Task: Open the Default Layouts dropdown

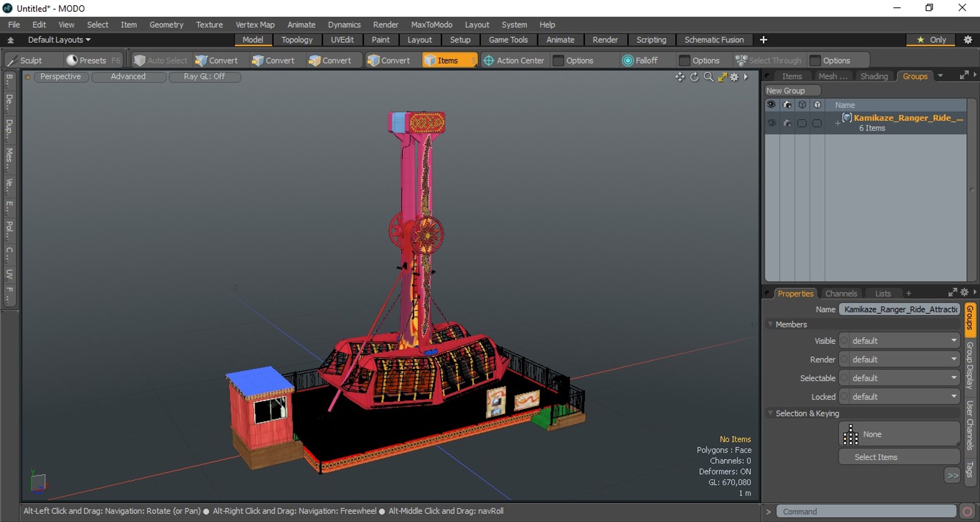Action: 59,39
